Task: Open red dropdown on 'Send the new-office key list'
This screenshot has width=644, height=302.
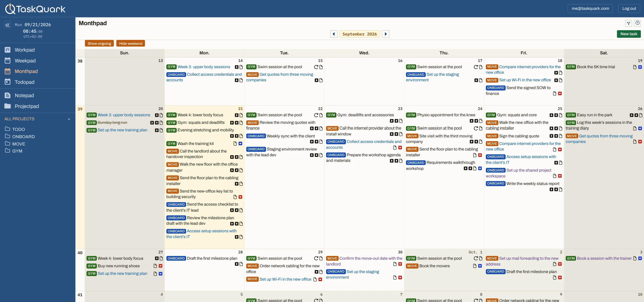Action: (x=240, y=197)
